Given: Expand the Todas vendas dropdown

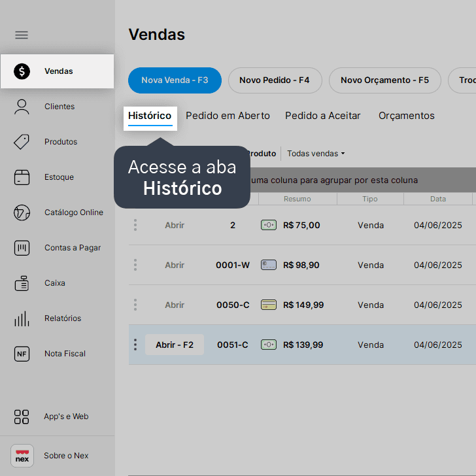Looking at the screenshot, I should tap(316, 154).
